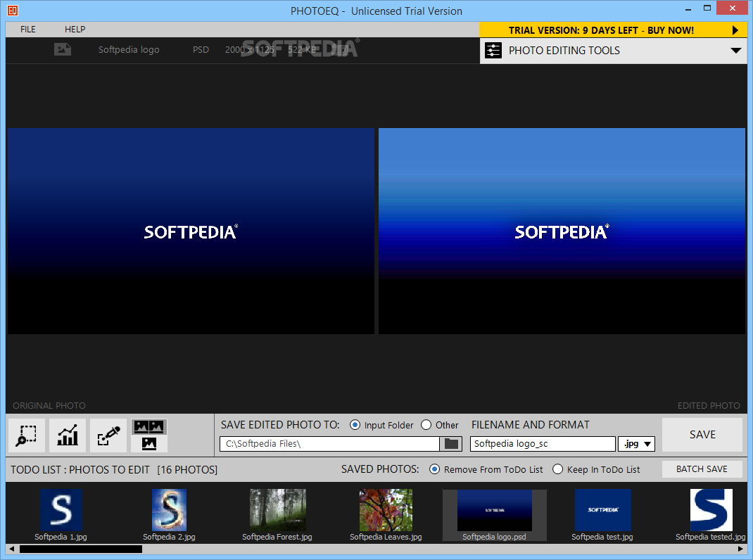The image size is (753, 560).
Task: Click the scroll right arrow of thumbnail list
Action: point(741,549)
